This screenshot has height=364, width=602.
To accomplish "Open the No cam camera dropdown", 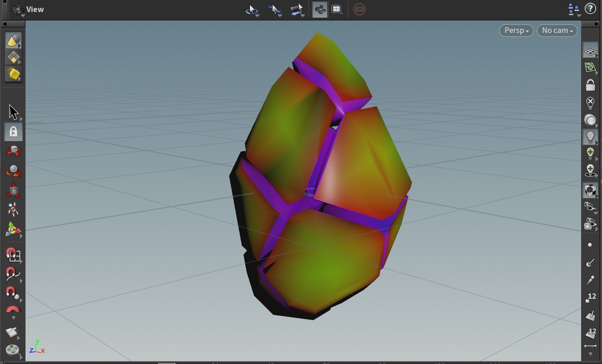I will click(557, 31).
